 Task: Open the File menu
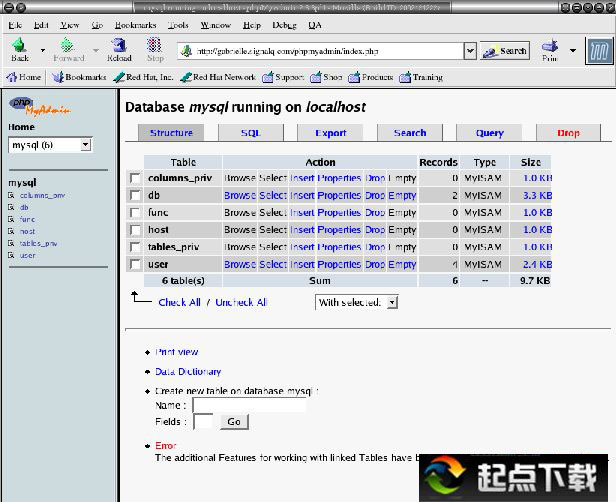(15, 25)
